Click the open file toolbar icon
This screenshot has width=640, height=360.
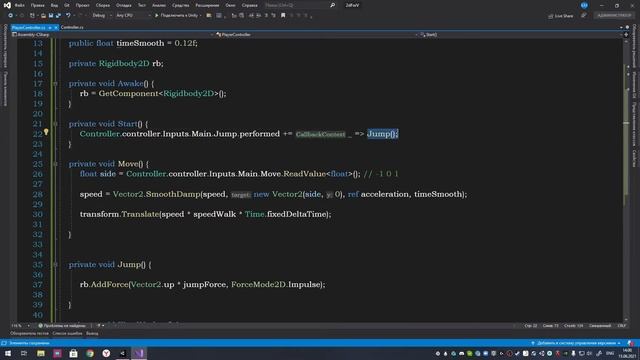tap(43, 16)
